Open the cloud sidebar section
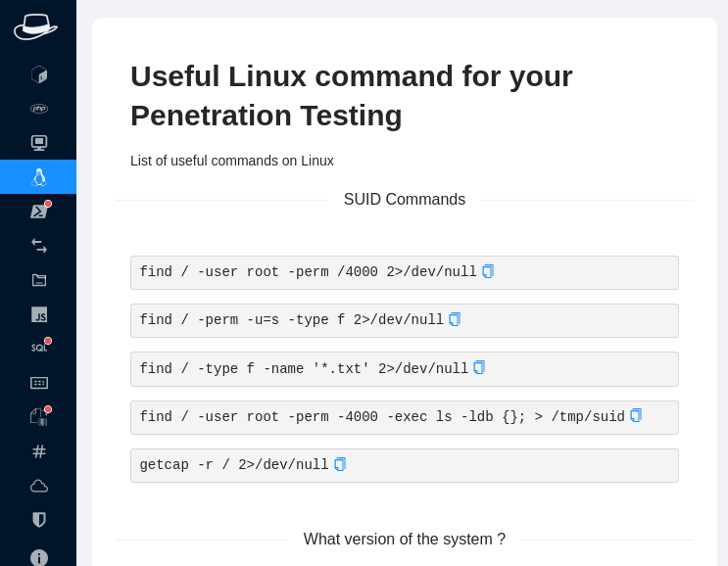 tap(39, 486)
